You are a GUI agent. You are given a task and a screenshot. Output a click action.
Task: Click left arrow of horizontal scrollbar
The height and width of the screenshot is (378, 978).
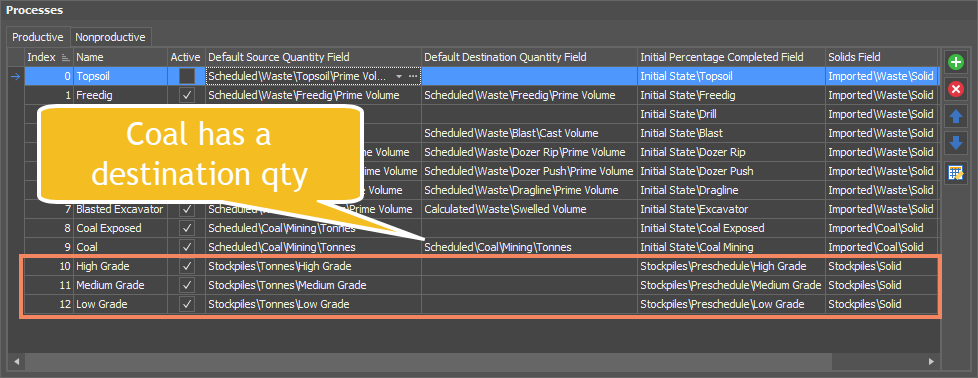pyautogui.click(x=16, y=361)
